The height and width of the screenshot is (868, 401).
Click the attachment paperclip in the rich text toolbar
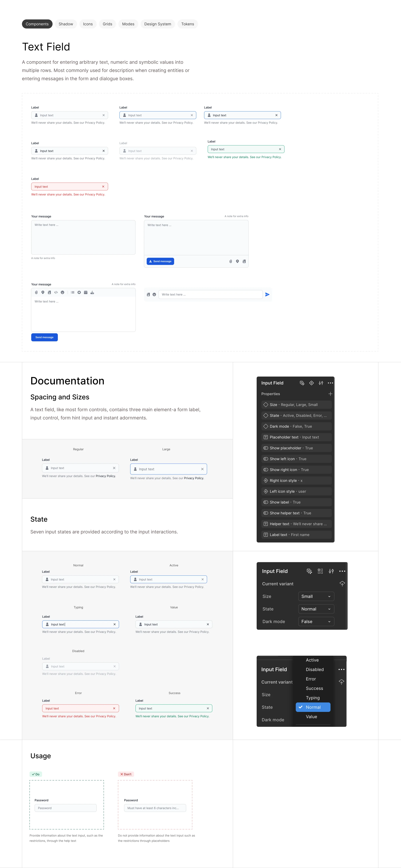pyautogui.click(x=36, y=292)
